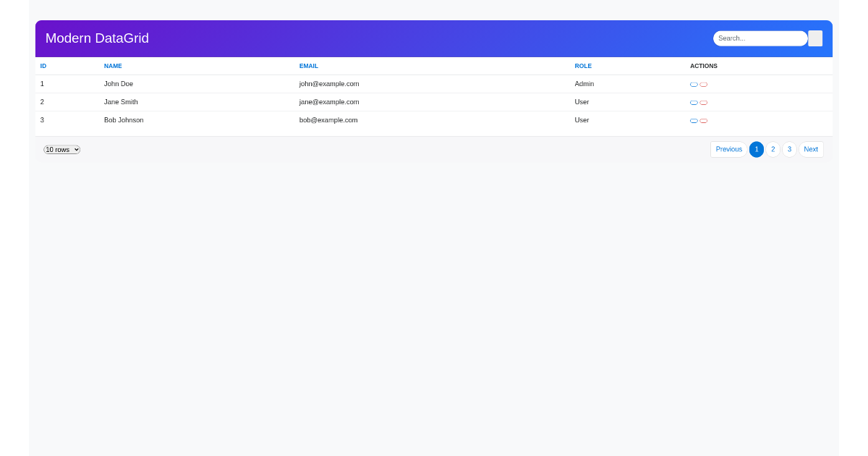
Task: Click the edit icon for John Doe
Action: pyautogui.click(x=694, y=84)
